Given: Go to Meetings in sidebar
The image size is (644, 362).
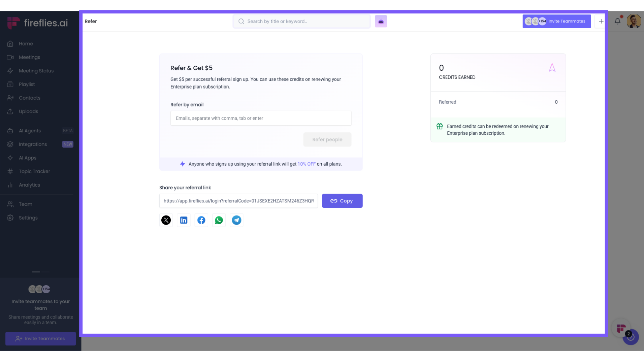Looking at the screenshot, I should point(30,57).
